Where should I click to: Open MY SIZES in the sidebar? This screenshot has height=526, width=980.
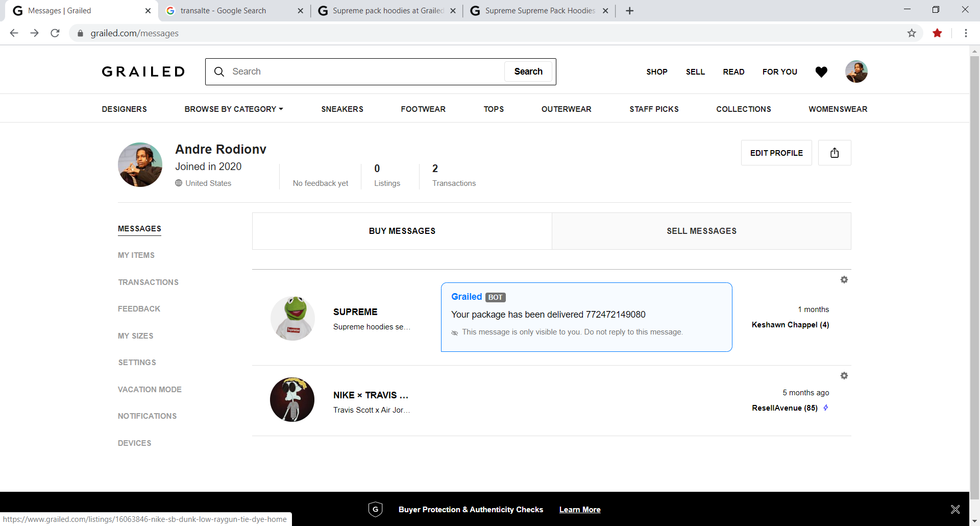coord(135,336)
